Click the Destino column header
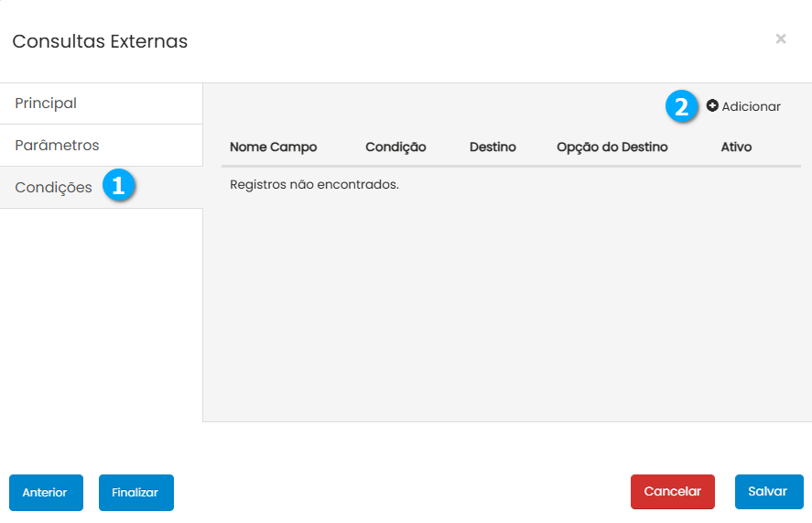 [493, 147]
